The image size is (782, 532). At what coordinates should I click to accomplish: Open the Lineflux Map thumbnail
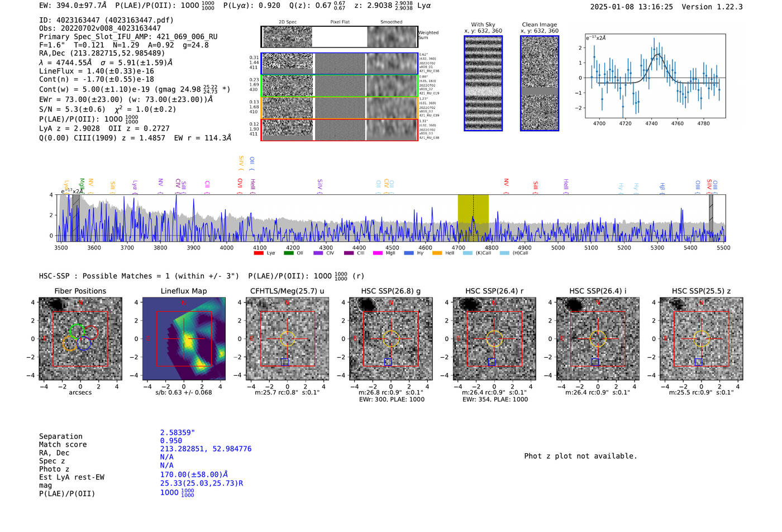click(x=184, y=339)
